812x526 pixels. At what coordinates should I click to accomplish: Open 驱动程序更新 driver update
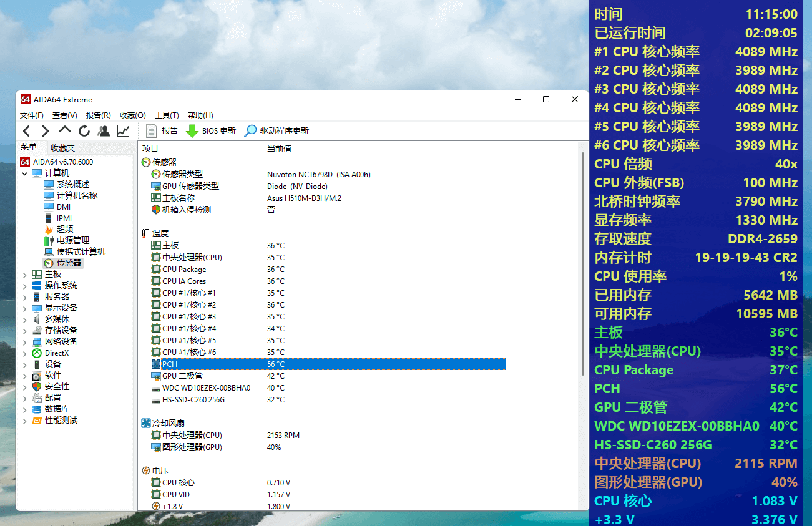click(276, 131)
